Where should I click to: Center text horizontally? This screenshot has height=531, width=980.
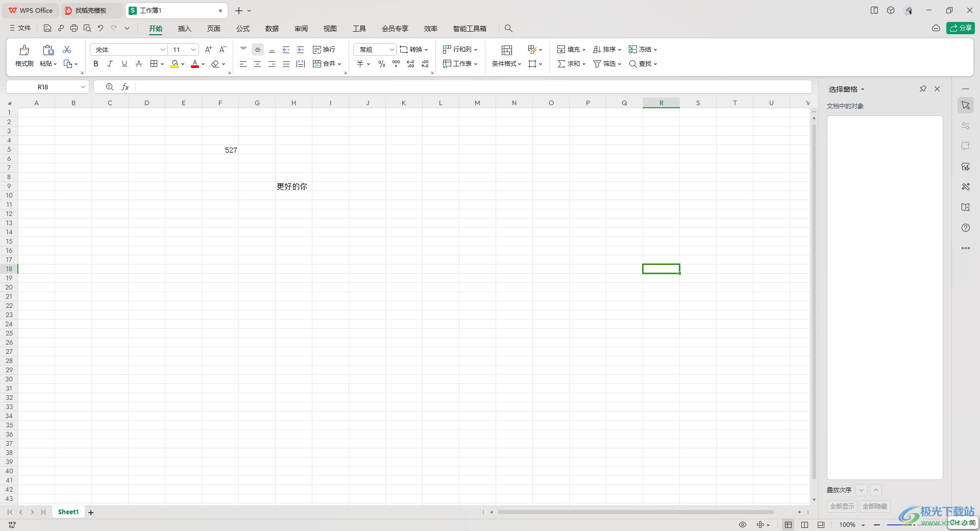(258, 64)
